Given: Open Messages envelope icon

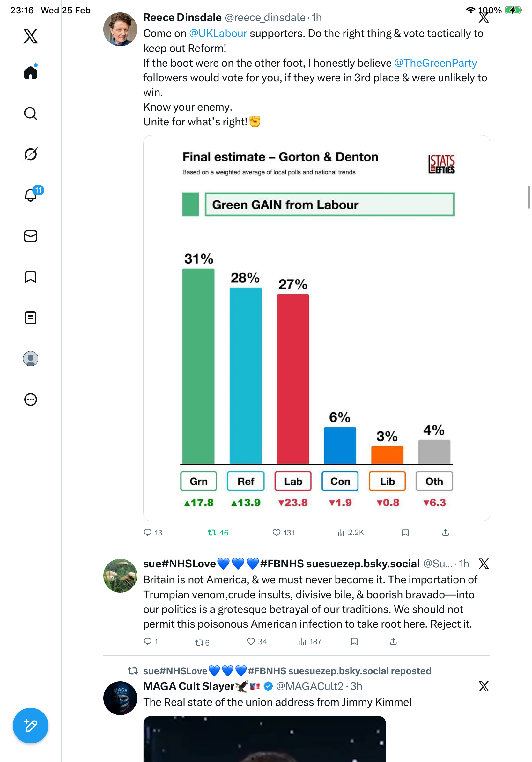Looking at the screenshot, I should [31, 236].
